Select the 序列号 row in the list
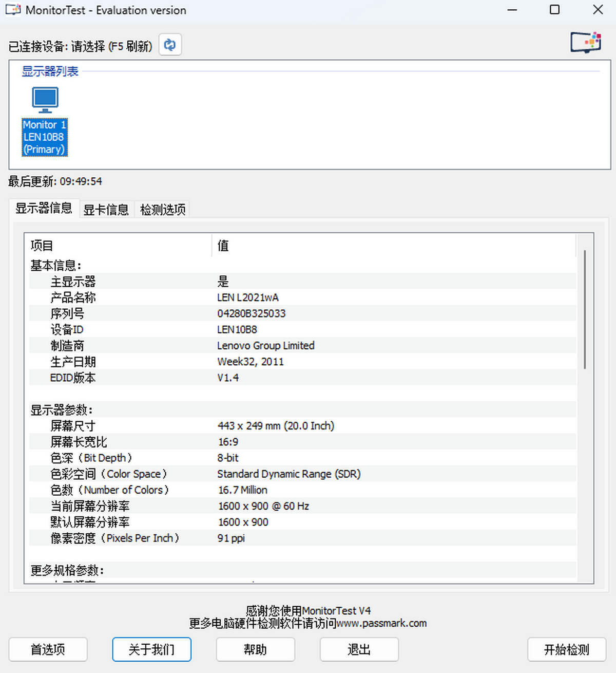This screenshot has width=616, height=673. point(302,313)
